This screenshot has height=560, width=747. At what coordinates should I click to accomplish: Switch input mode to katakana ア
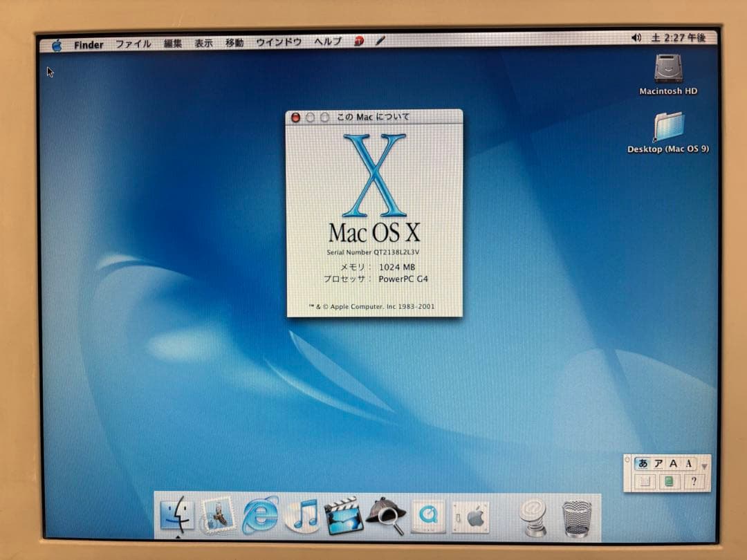[660, 463]
